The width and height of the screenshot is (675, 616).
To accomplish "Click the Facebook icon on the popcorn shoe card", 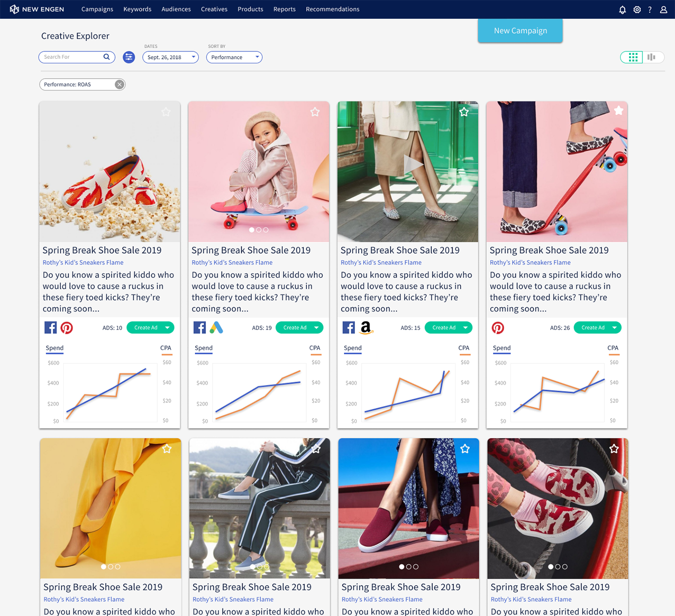I will tap(50, 327).
